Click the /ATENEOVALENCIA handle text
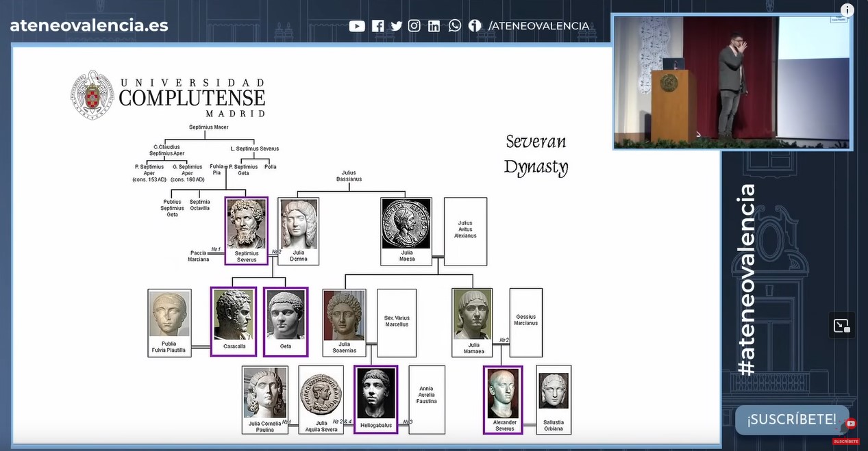Screen dimensions: 868x451 (538, 26)
